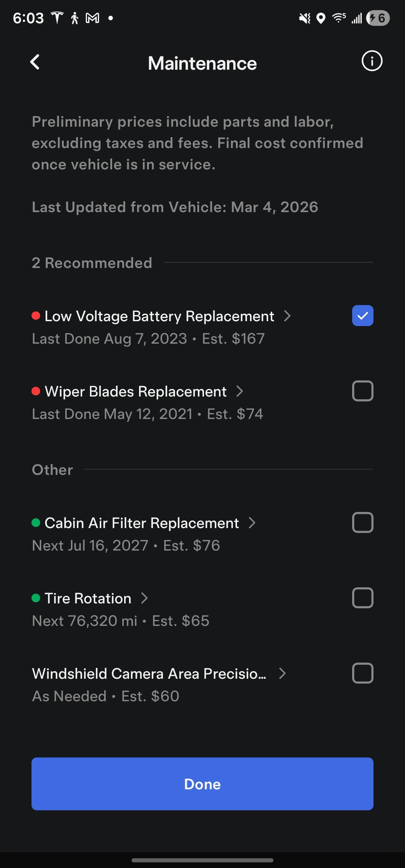
Task: Tap the location pin status icon
Action: [x=321, y=18]
